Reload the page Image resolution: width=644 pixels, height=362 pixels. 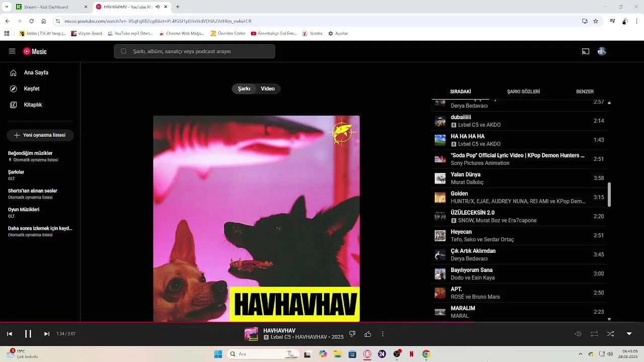(31, 21)
